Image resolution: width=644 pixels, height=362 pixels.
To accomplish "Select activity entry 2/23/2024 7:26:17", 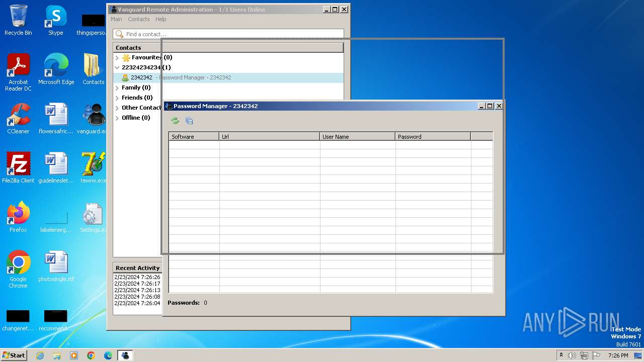I will pyautogui.click(x=137, y=284).
